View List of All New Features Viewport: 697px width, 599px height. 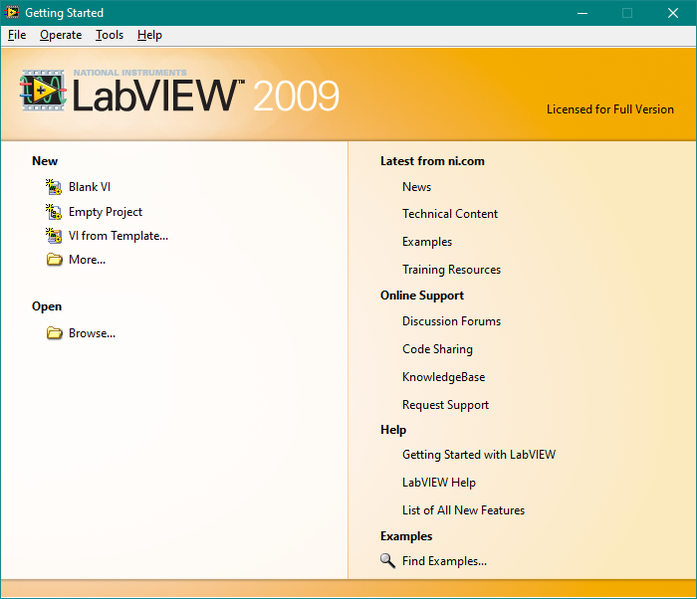point(463,510)
